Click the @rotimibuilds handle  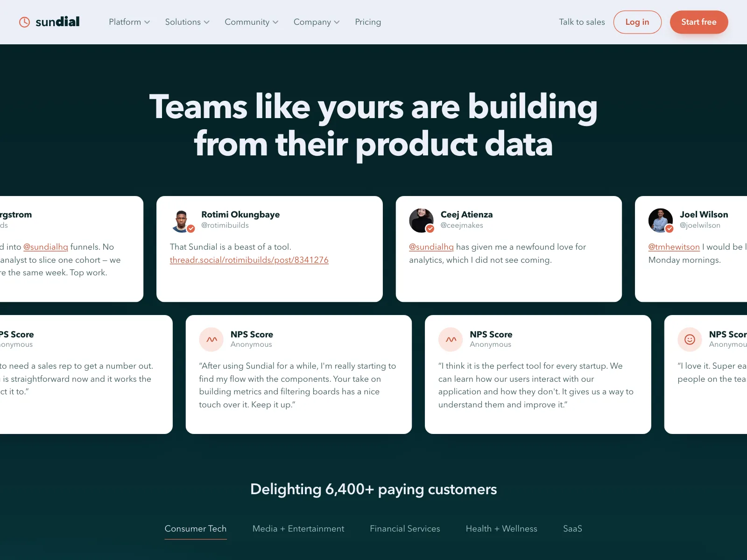point(225,225)
